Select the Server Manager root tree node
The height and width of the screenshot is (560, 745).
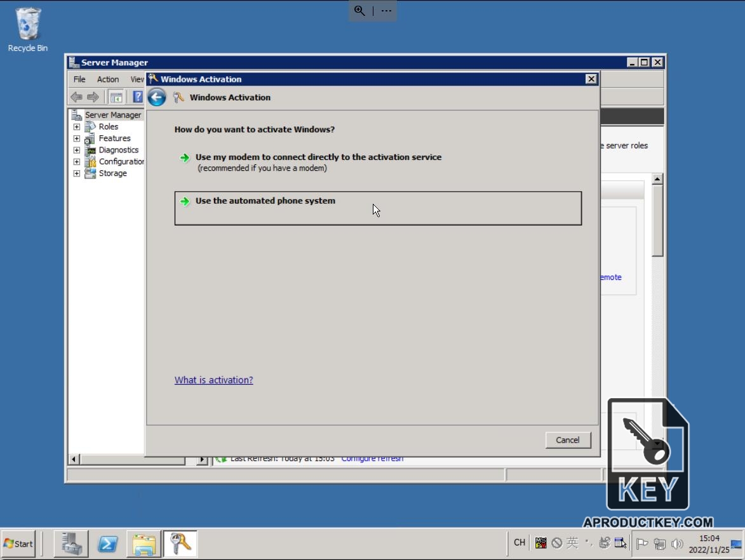point(112,115)
